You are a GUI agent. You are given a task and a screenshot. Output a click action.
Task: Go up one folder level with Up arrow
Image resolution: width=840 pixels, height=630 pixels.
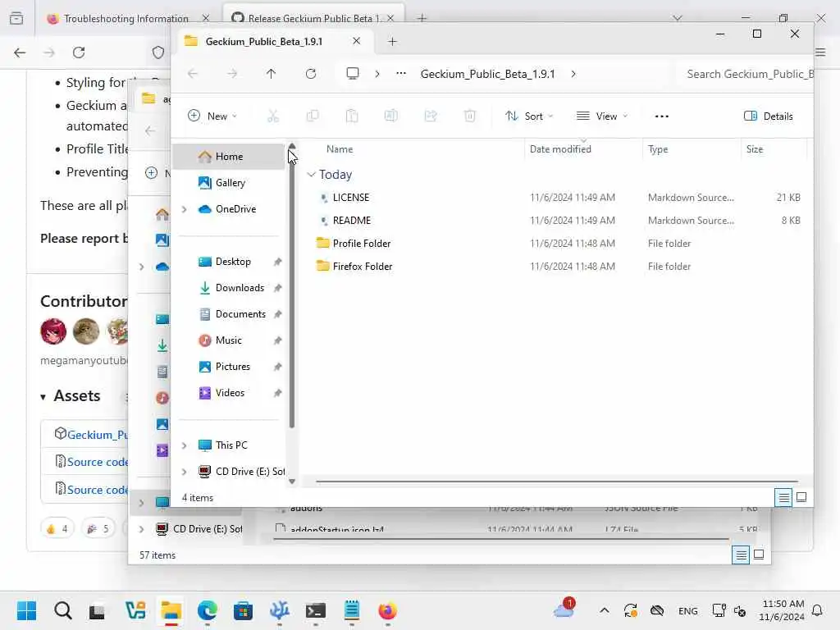tap(271, 74)
